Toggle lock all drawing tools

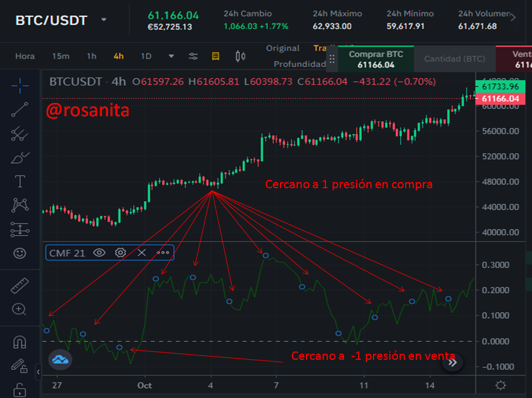[20, 390]
